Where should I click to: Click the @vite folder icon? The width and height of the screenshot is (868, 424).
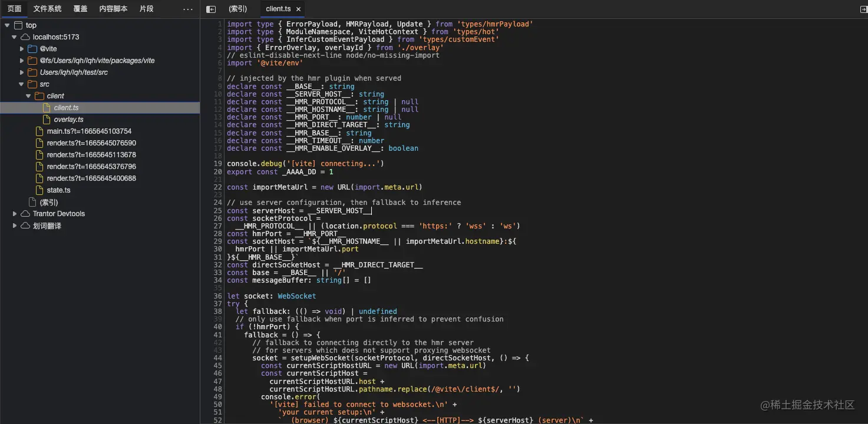pos(32,49)
